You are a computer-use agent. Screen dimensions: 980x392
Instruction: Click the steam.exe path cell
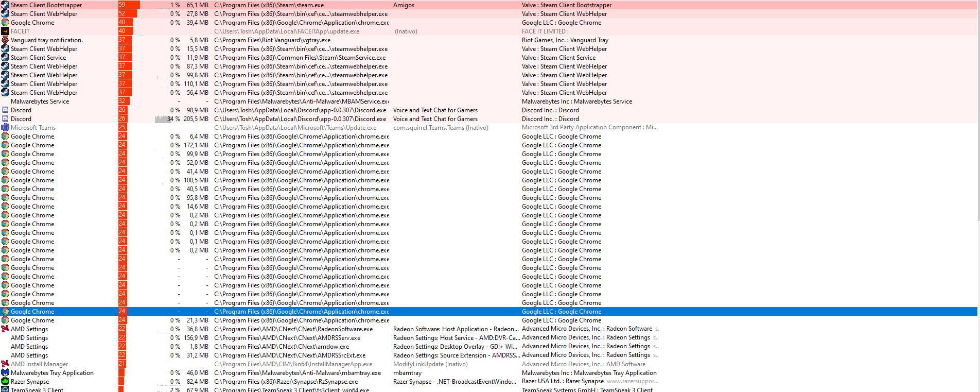click(269, 5)
